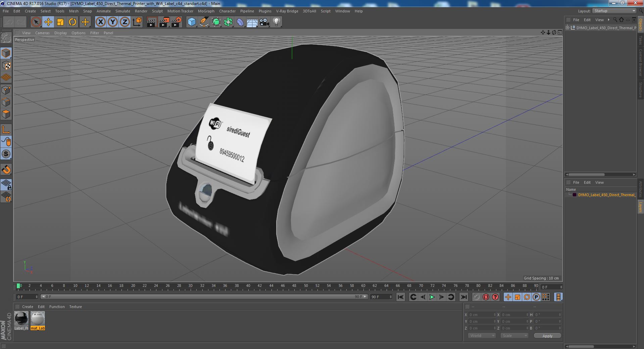Switch to Edges mode
The width and height of the screenshot is (644, 349).
(6, 102)
